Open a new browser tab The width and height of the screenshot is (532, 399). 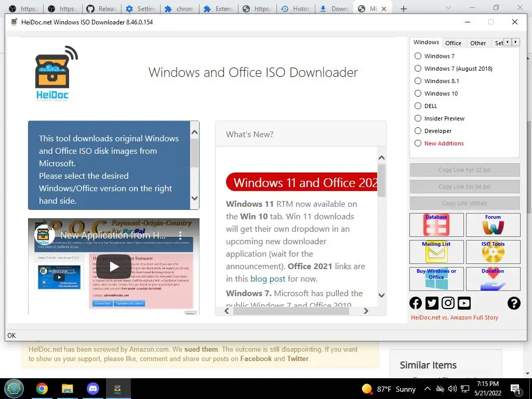pos(403,9)
